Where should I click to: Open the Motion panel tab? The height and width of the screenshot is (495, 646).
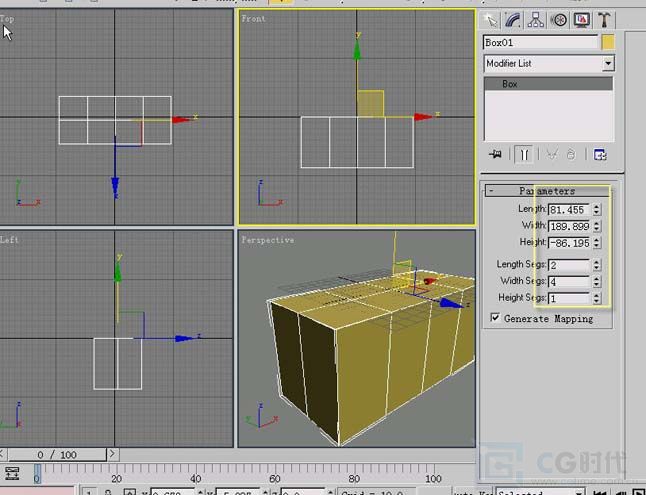pos(559,20)
